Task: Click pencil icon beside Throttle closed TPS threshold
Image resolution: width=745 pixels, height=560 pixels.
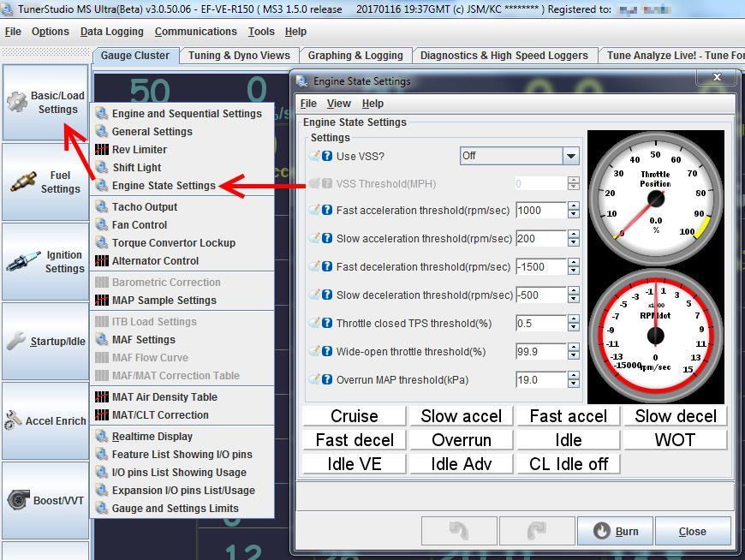Action: click(x=314, y=323)
